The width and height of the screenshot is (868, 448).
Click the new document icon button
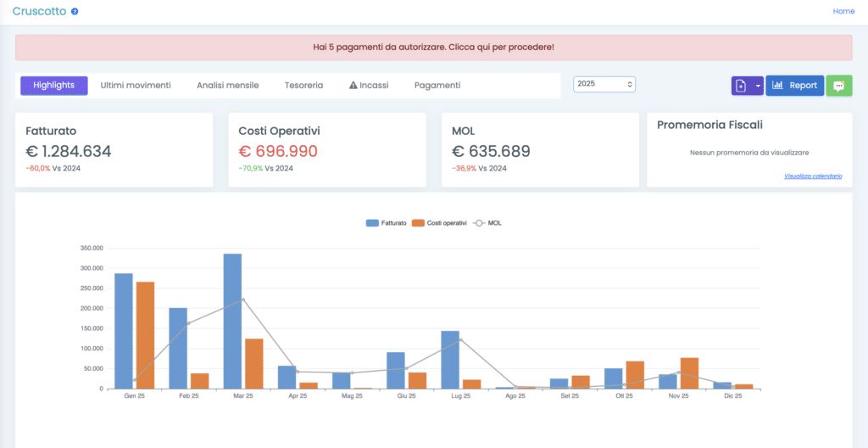click(x=741, y=86)
